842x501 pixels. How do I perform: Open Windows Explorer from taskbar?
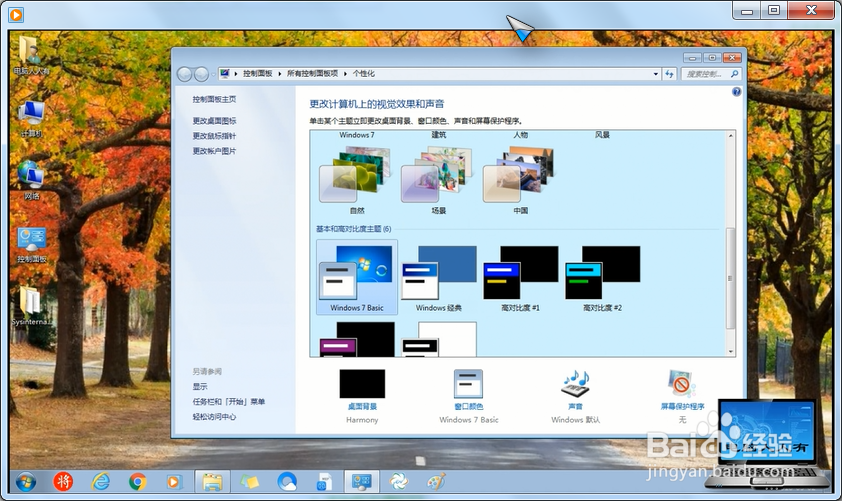coord(212,482)
